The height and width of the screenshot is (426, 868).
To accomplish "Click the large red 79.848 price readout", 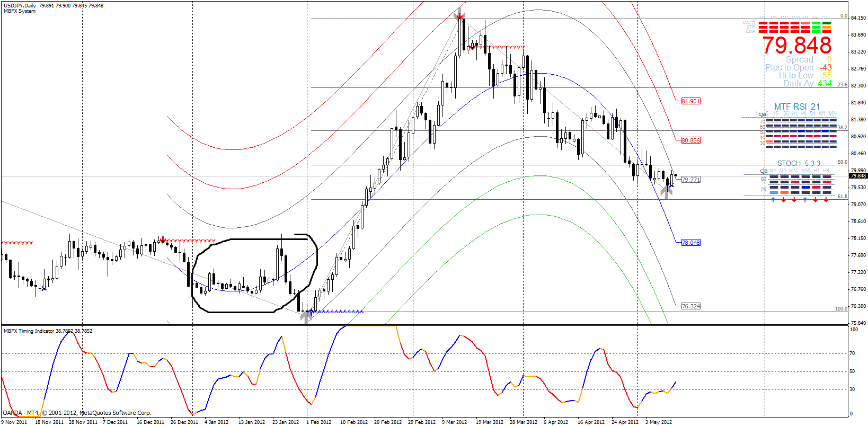I will [x=798, y=46].
